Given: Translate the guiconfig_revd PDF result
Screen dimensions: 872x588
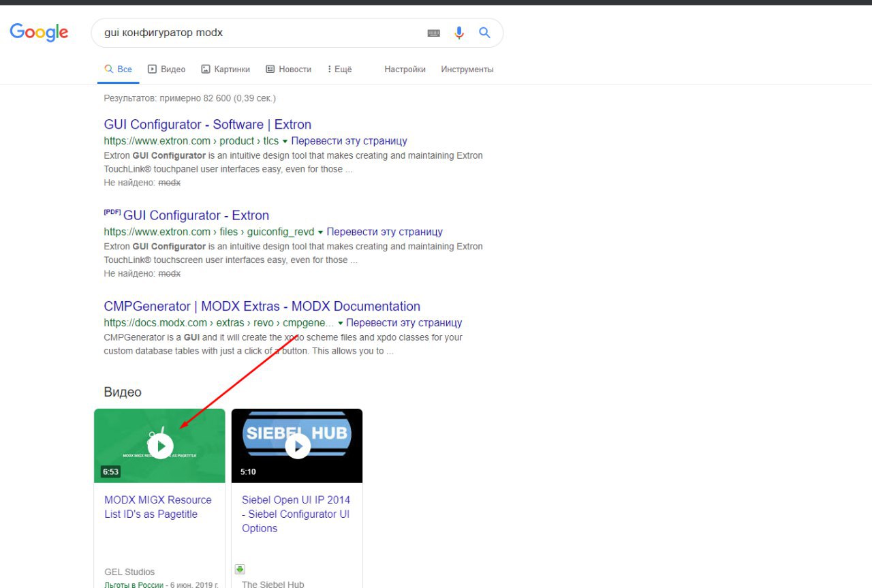Looking at the screenshot, I should point(385,232).
